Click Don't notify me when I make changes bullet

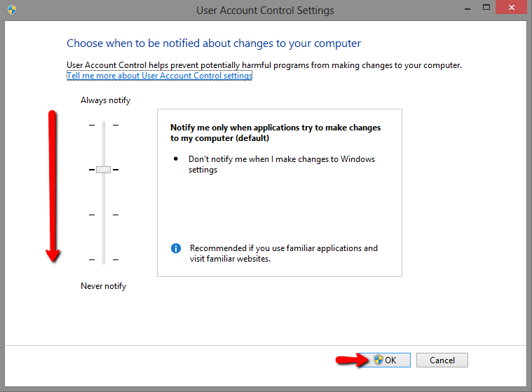282,164
